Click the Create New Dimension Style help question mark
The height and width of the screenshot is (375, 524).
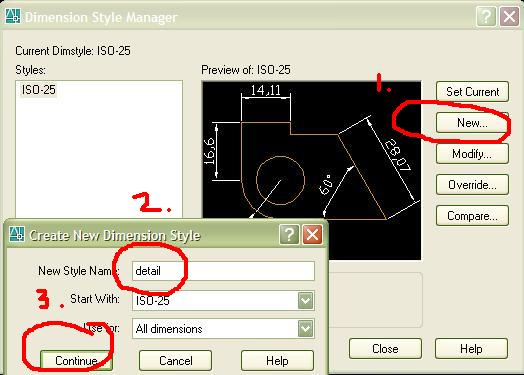(289, 234)
